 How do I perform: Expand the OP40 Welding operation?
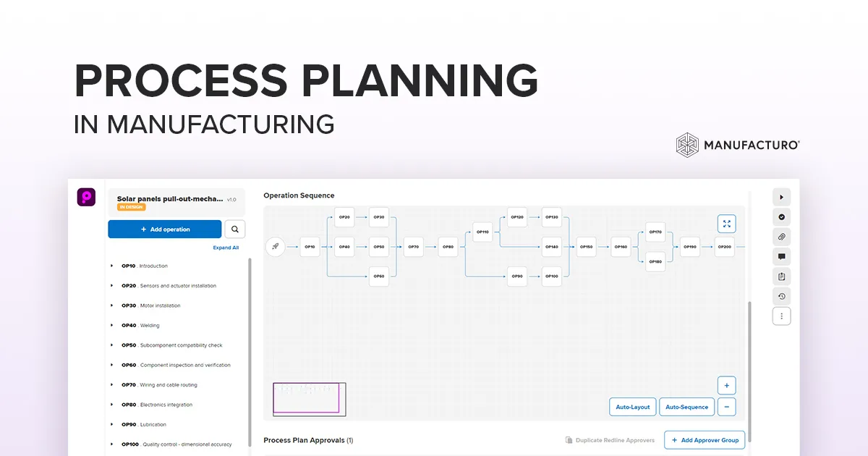pyautogui.click(x=112, y=325)
